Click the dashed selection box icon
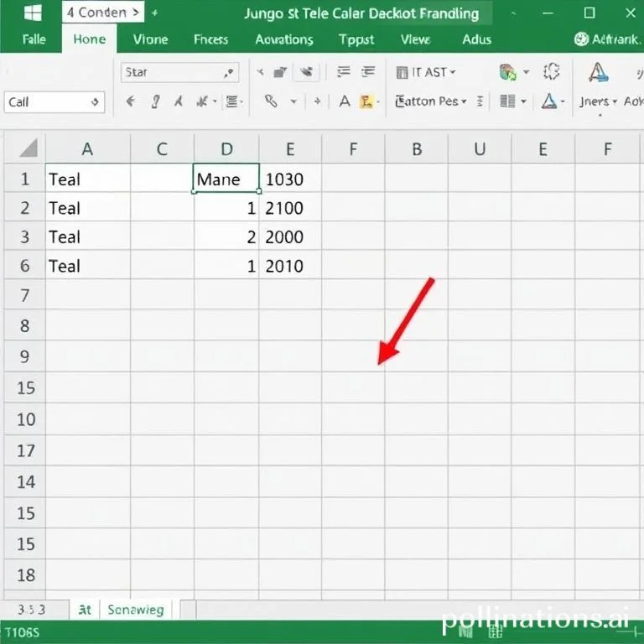Screen dimensions: 644x644 tap(551, 72)
